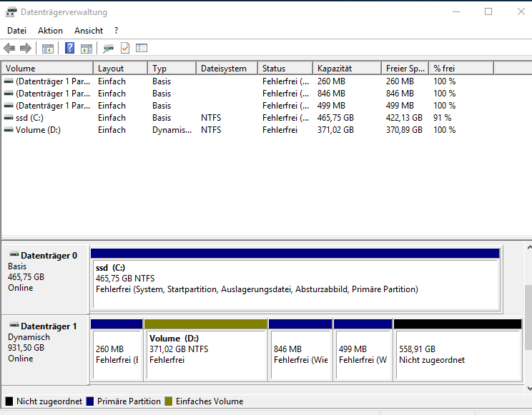This screenshot has height=415, width=532.
Task: Toggle the console tree pane icon
Action: pos(47,49)
